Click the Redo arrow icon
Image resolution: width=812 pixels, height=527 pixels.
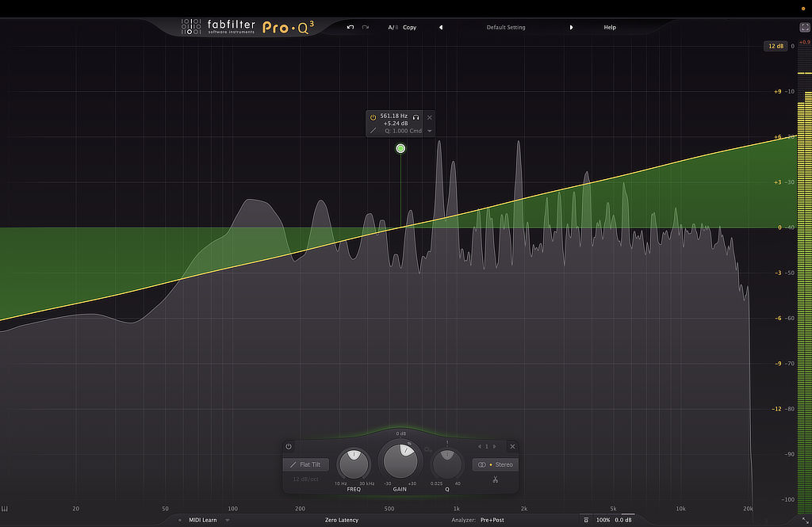coord(366,27)
